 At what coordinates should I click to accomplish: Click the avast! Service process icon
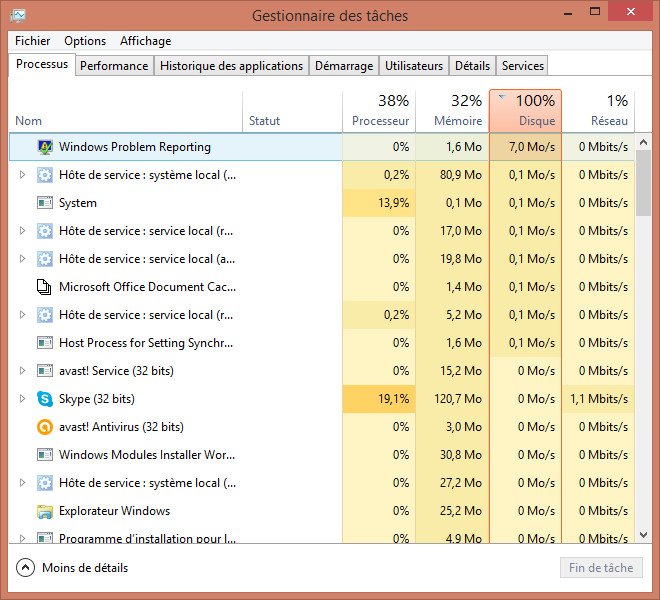[x=45, y=371]
